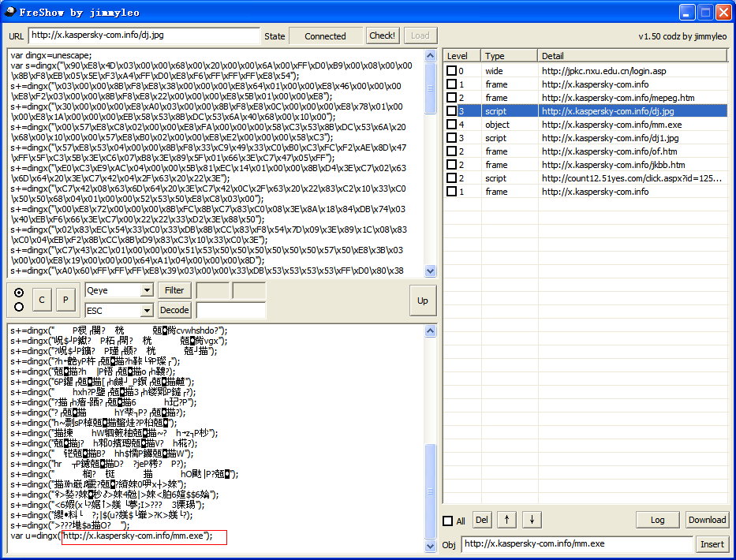736x560 pixels.
Task: Click the FreShow title bar app icon
Action: coord(9,11)
